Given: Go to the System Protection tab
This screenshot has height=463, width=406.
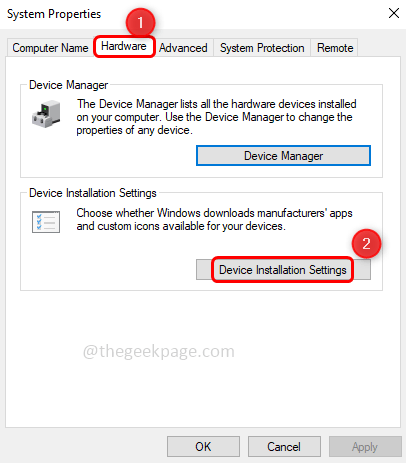Looking at the screenshot, I should tap(262, 48).
